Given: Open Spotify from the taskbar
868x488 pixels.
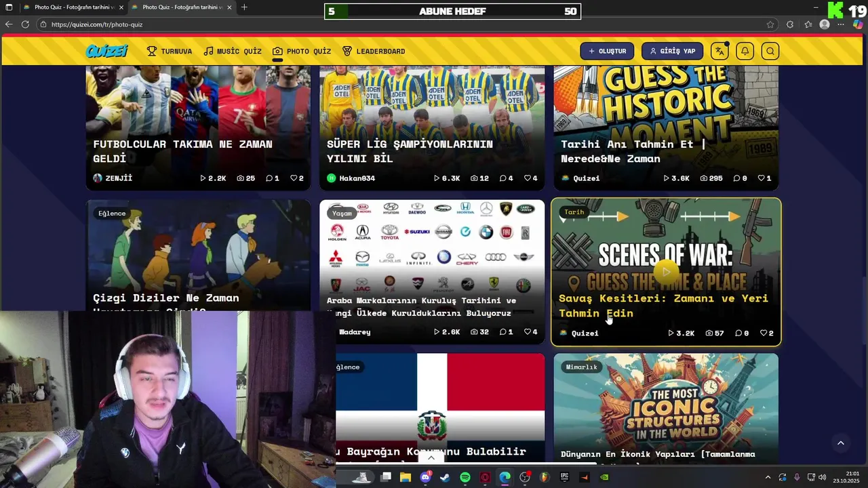Looking at the screenshot, I should pos(465,477).
